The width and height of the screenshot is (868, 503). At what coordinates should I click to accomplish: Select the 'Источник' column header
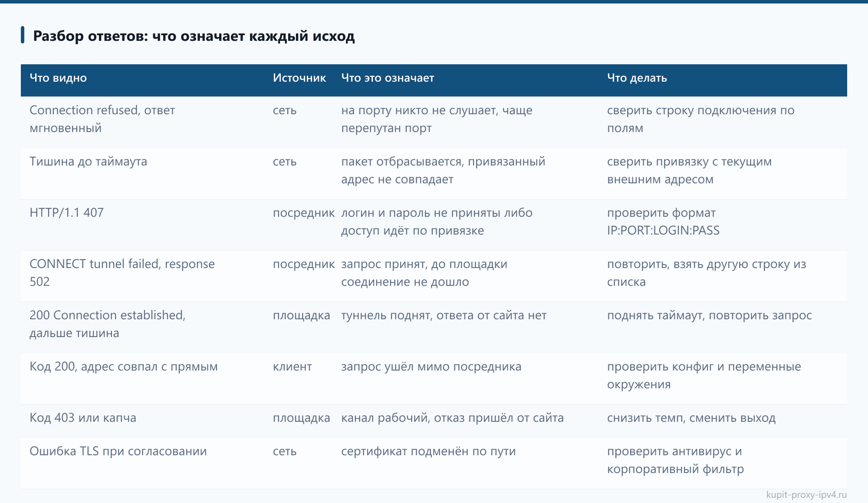[299, 78]
